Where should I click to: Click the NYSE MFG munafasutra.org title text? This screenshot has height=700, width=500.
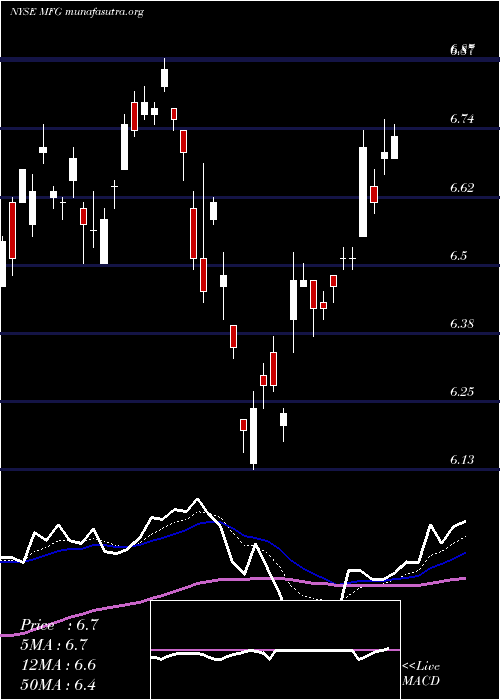[76, 12]
